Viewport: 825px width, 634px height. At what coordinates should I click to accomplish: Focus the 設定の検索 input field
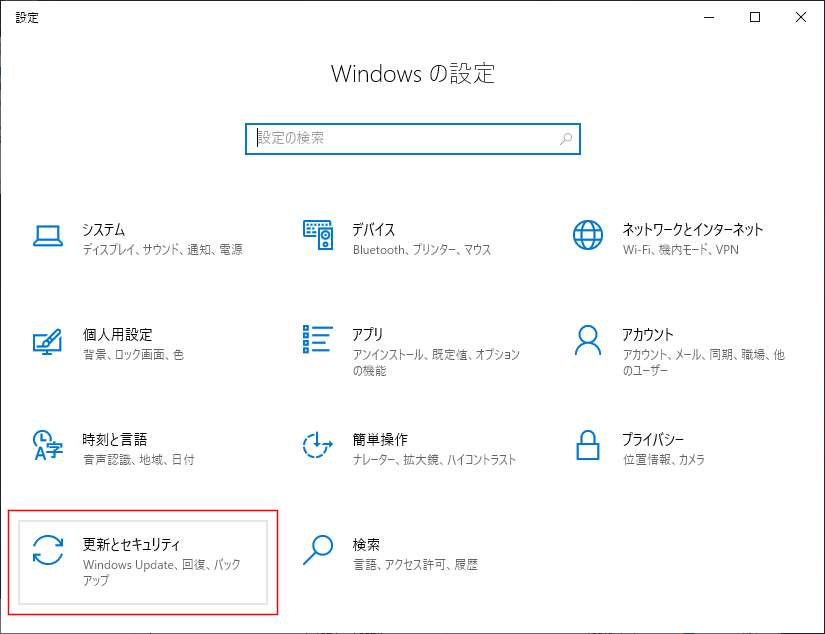413,139
